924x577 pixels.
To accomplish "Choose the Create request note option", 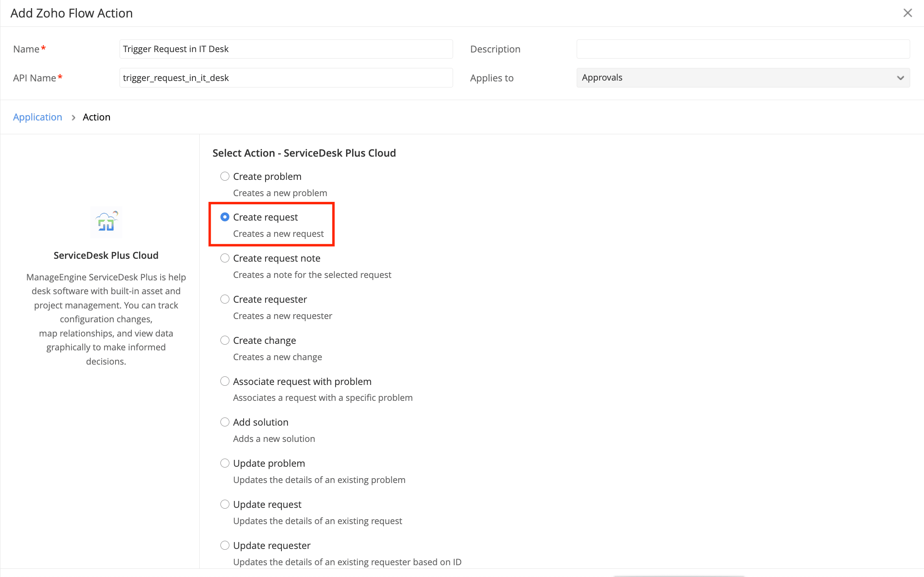I will click(x=225, y=258).
